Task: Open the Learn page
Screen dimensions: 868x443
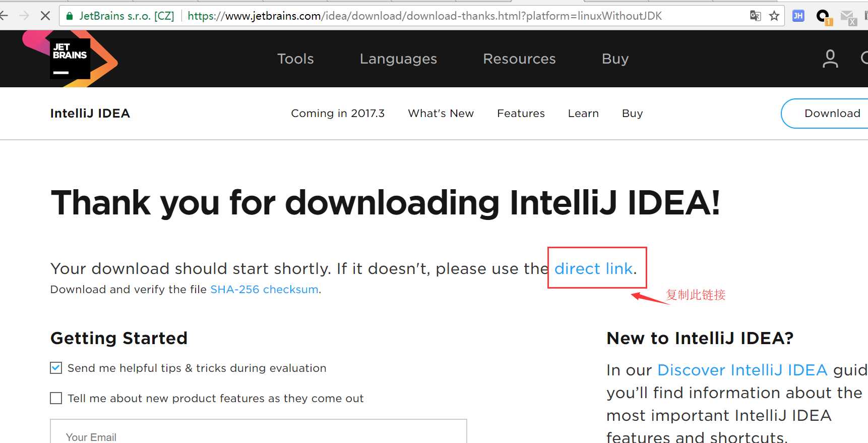Action: coord(583,113)
